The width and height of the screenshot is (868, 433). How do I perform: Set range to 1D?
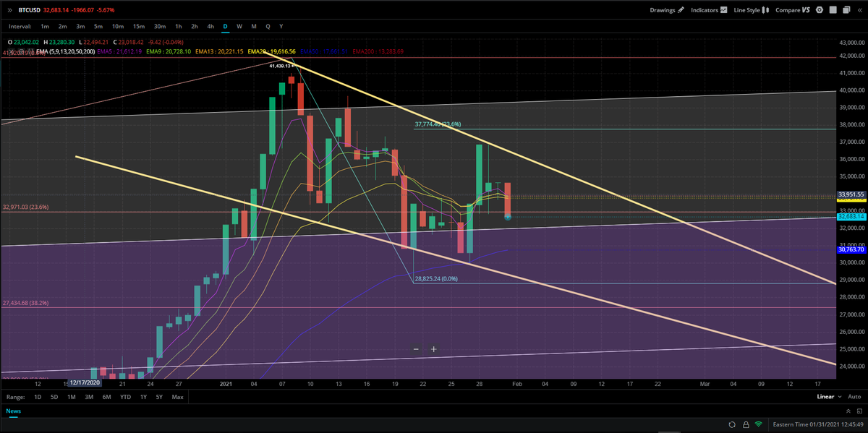tap(38, 397)
